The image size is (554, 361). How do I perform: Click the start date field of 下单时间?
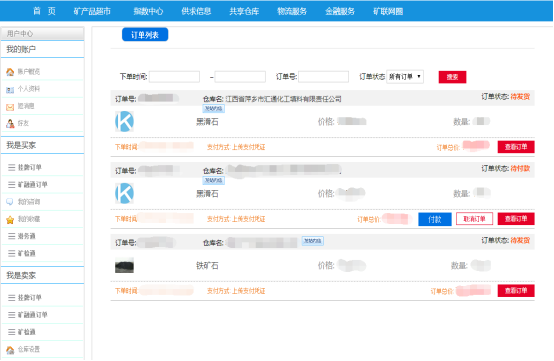click(174, 77)
